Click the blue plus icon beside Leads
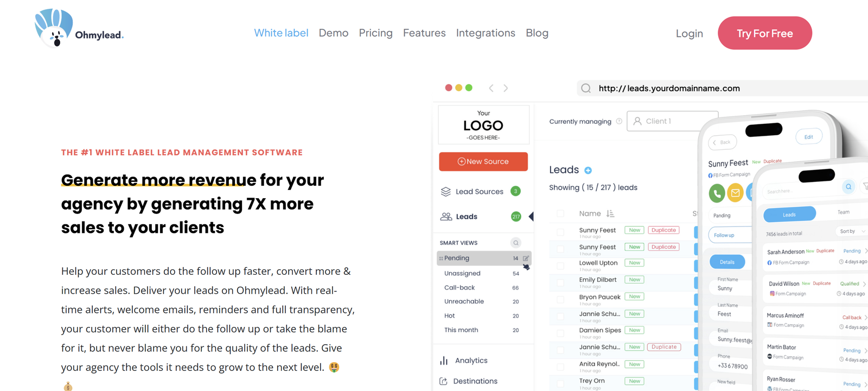The width and height of the screenshot is (868, 391). (588, 171)
